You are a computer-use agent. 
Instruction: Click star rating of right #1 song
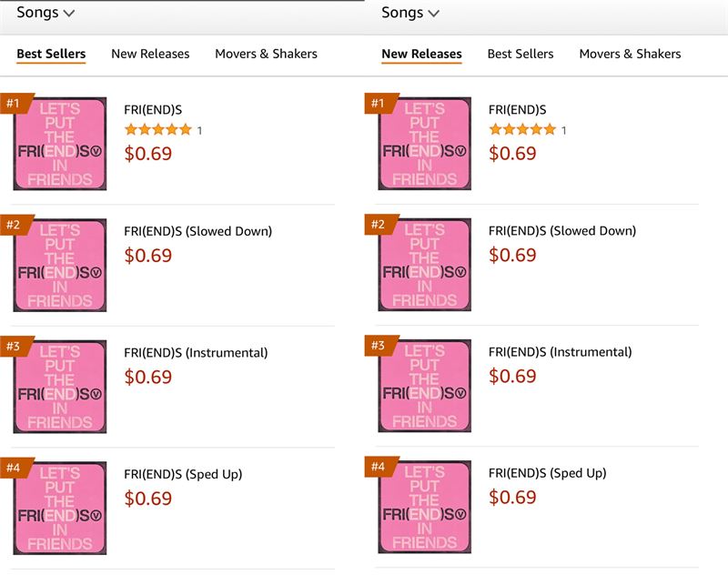tap(522, 129)
